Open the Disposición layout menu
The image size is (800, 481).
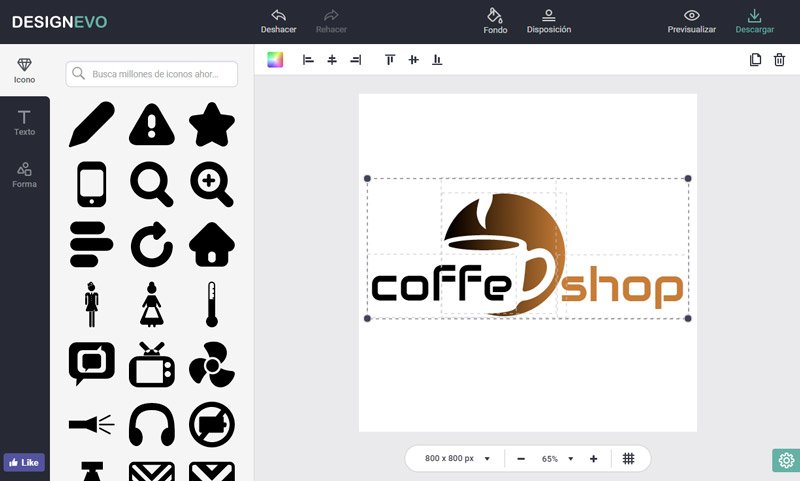pyautogui.click(x=548, y=21)
